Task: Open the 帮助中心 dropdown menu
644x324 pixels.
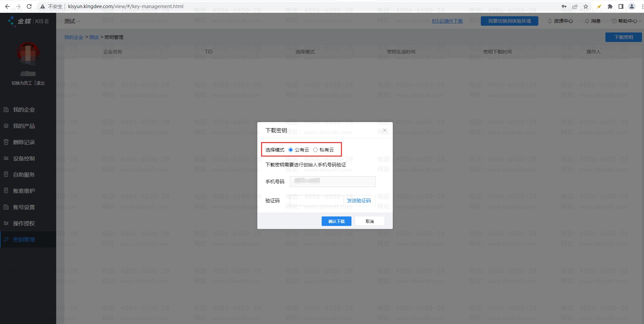Action: (x=627, y=21)
